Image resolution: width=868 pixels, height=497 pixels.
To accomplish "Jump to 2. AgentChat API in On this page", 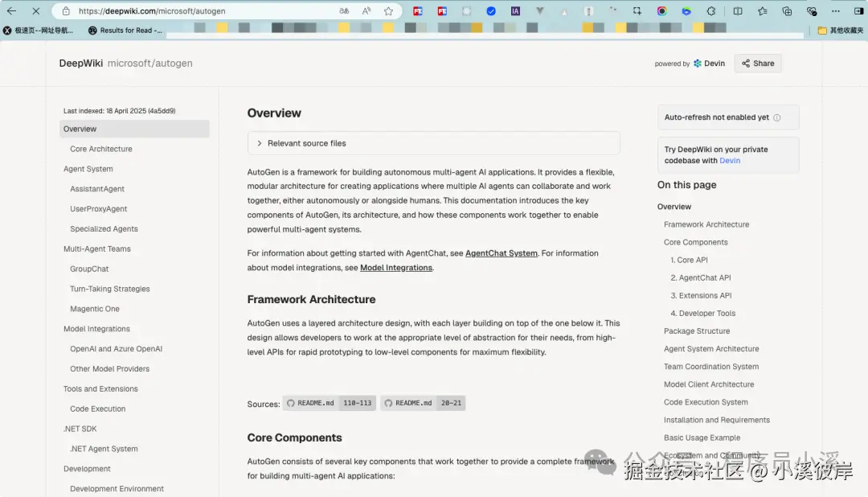I will 700,277.
